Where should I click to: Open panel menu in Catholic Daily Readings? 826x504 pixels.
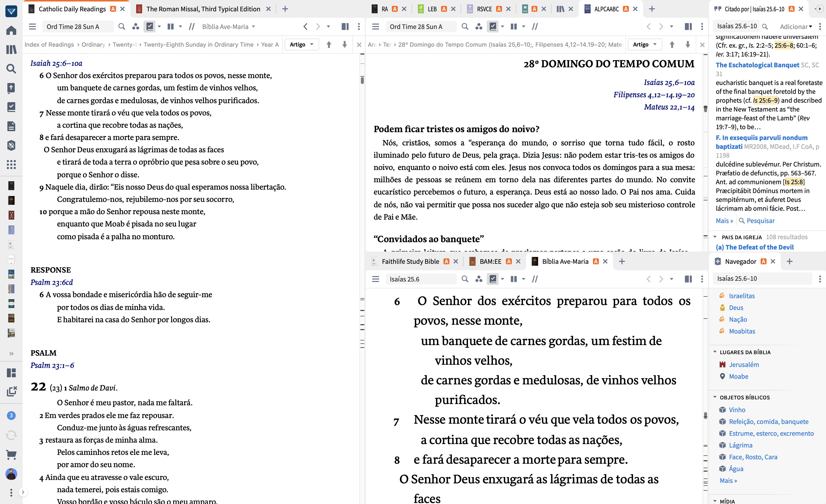click(x=32, y=27)
